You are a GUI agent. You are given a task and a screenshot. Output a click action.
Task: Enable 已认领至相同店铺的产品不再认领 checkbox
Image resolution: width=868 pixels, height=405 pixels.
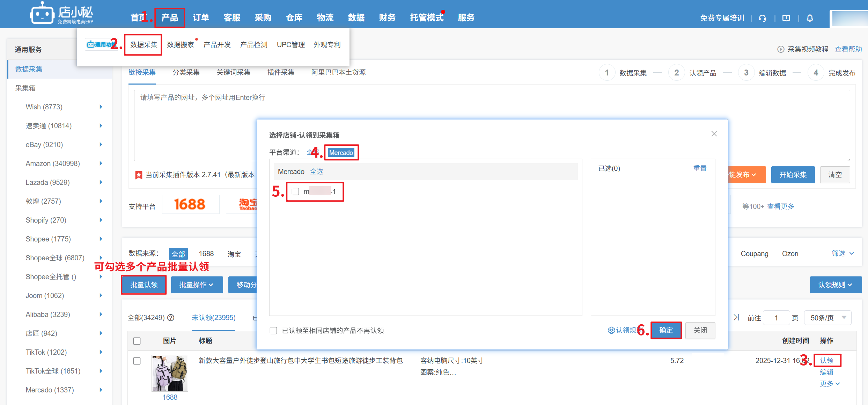(x=273, y=331)
